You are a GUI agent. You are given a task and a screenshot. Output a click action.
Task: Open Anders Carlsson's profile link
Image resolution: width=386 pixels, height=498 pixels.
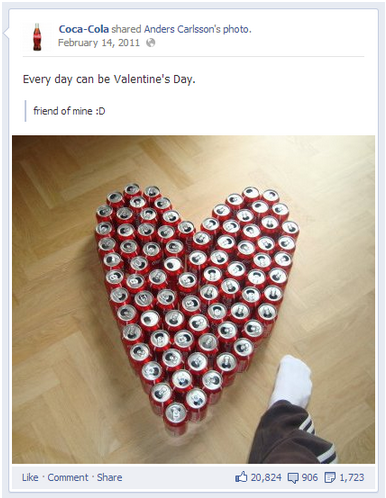pyautogui.click(x=182, y=29)
